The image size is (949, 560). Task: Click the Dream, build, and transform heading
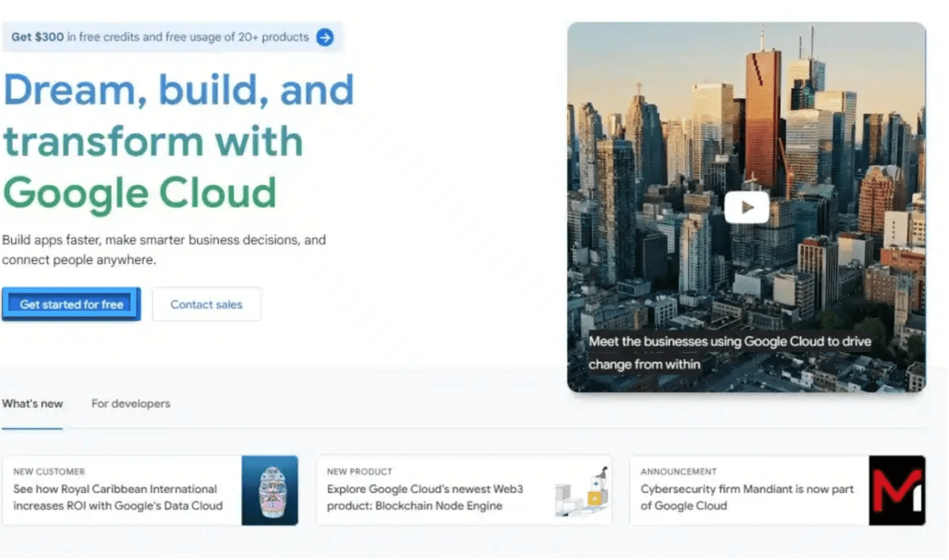(x=178, y=141)
